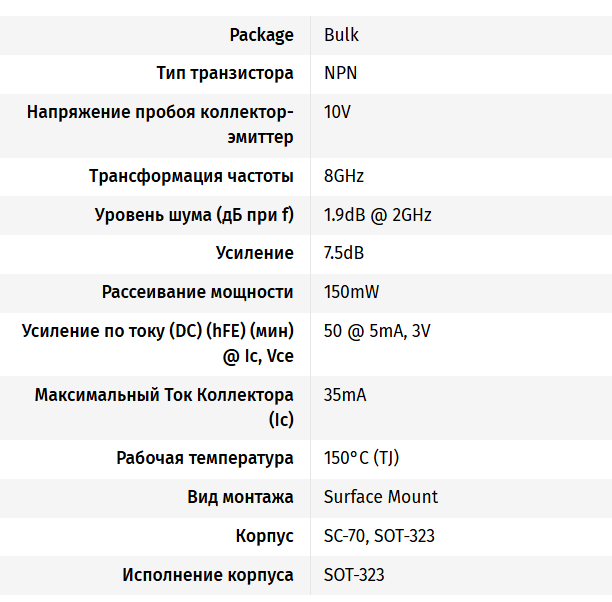Select the "Surface Mount" mounting value
The width and height of the screenshot is (612, 602).
click(380, 497)
